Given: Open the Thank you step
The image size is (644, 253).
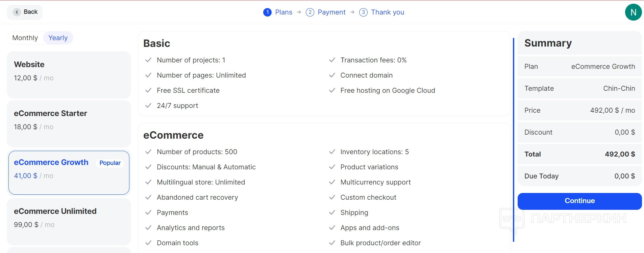Looking at the screenshot, I should coord(387,12).
